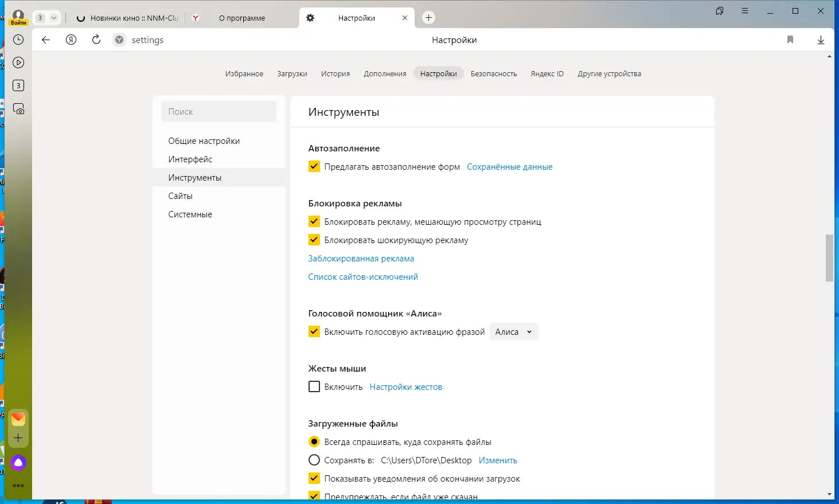Click the scrollbar down arrow
This screenshot has width=839, height=504.
pos(829,494)
